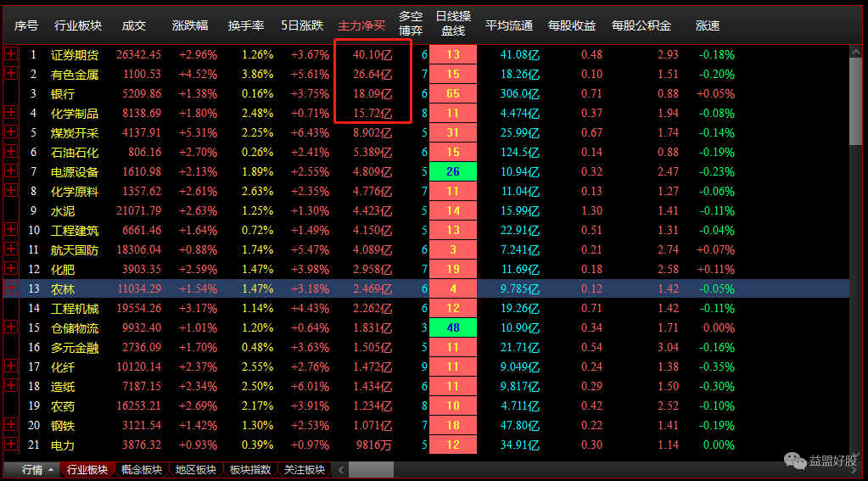
Task: Click the plus icon next to 航天国防
Action: point(11,249)
